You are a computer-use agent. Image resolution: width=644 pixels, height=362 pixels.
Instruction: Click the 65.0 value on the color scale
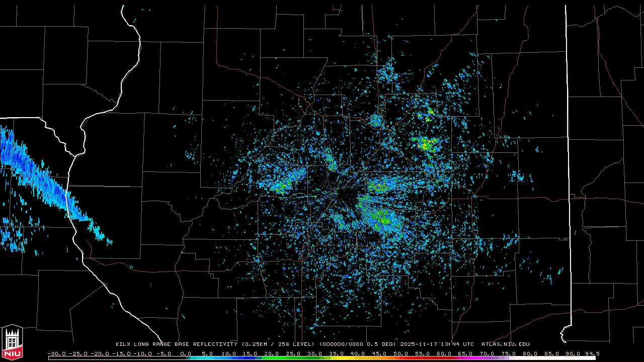[465, 353]
